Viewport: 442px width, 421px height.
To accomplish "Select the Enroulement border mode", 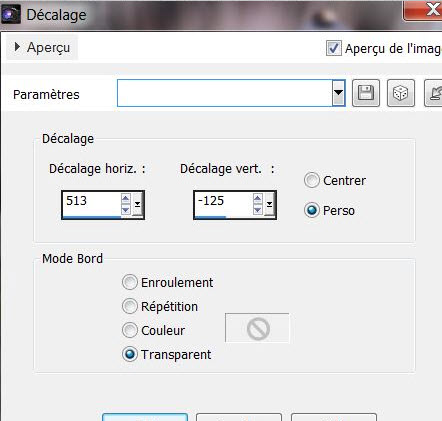I will [x=129, y=282].
